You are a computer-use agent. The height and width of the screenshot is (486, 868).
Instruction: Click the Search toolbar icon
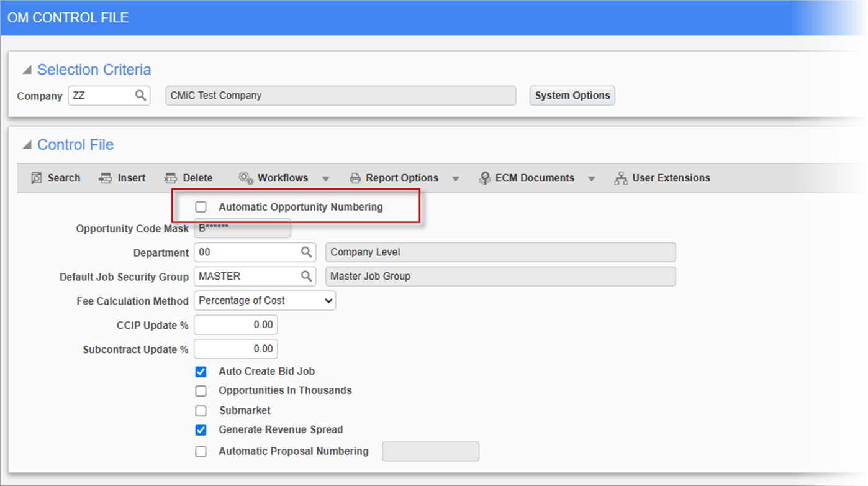click(37, 178)
